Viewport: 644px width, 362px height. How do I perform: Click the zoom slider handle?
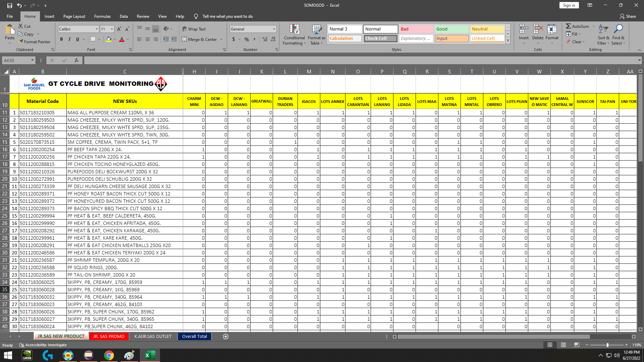(x=607, y=345)
